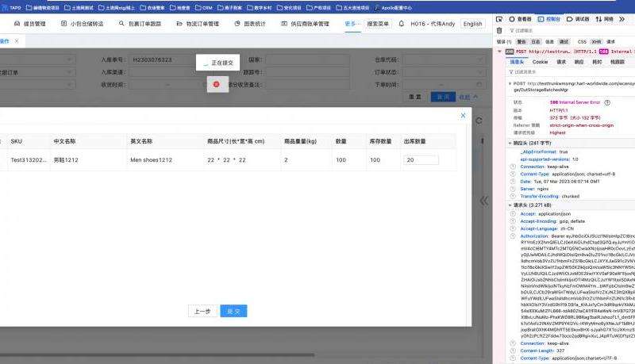
Task: Switch language with English button
Action: point(472,24)
